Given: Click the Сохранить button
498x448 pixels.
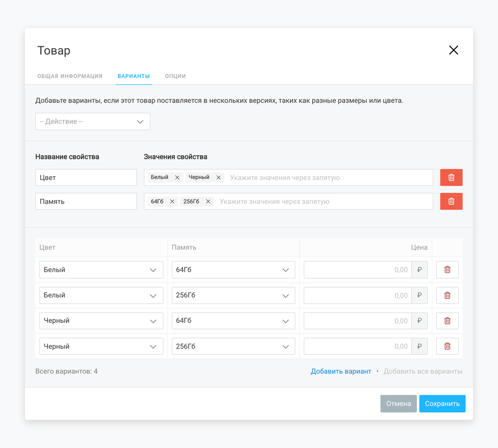Looking at the screenshot, I should (x=442, y=404).
